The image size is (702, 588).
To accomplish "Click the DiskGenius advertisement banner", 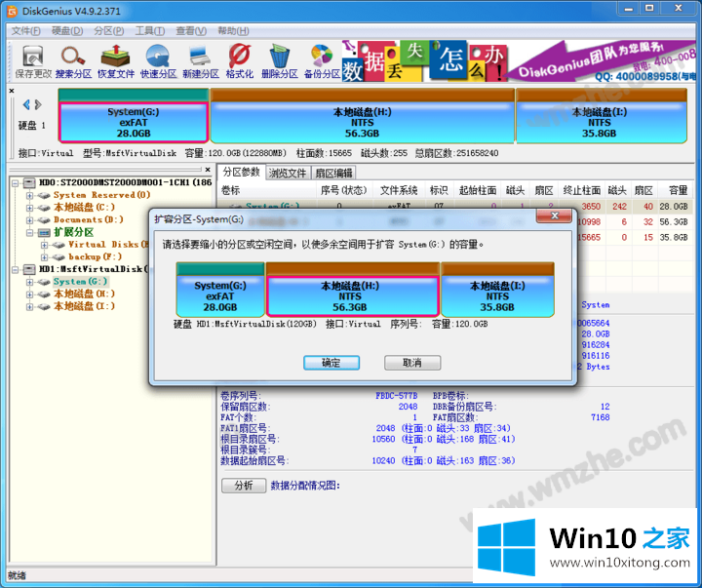I will click(x=519, y=60).
